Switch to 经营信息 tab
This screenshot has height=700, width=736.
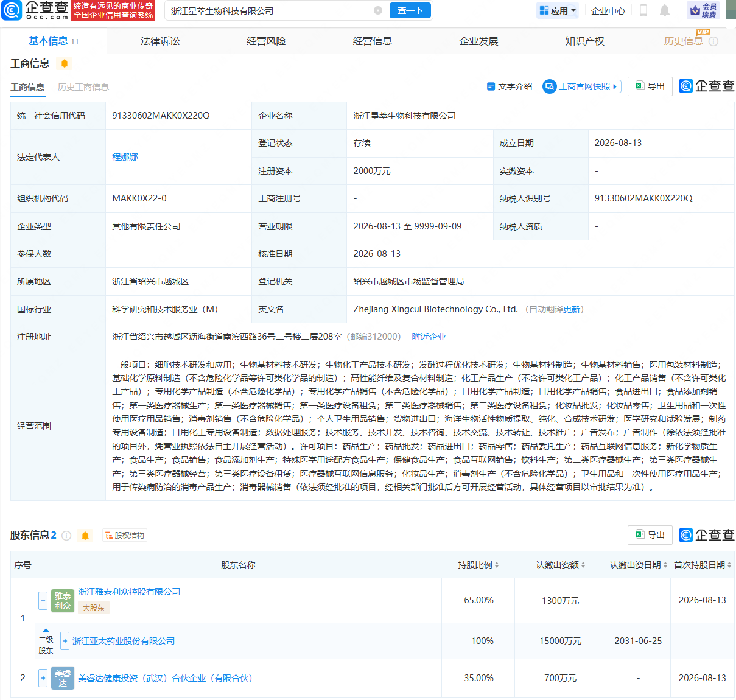[x=373, y=41]
